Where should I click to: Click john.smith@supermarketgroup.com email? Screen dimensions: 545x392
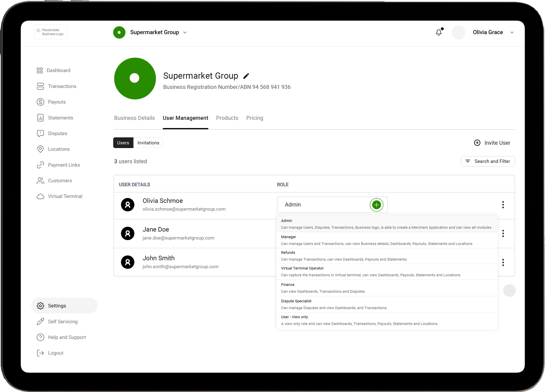click(180, 266)
